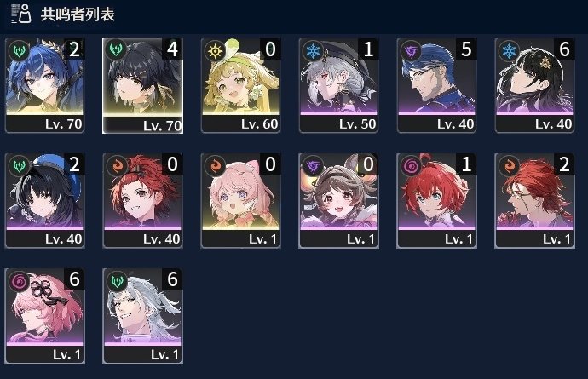Click the Electro icon on blue-haired man's Lv. 40 card

411,50
